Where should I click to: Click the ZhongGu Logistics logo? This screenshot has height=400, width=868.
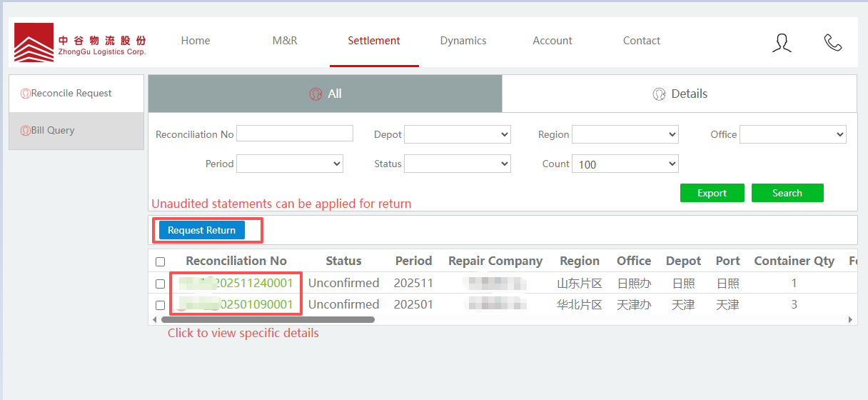pos(80,42)
